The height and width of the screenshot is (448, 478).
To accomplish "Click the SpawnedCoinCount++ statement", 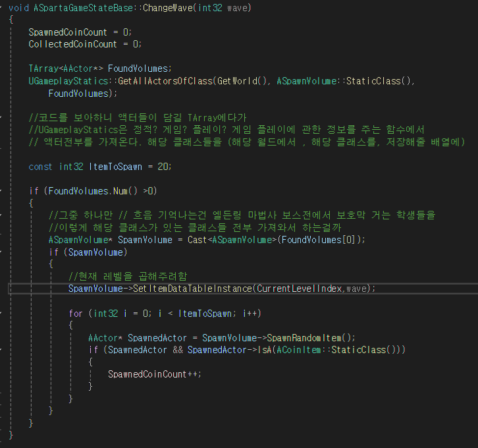I will 154,374.
